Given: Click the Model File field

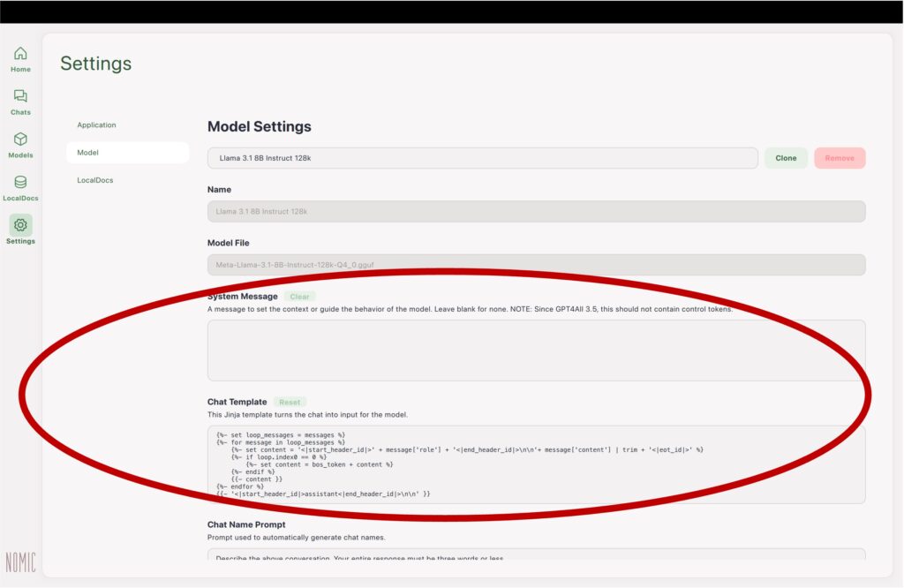Looking at the screenshot, I should click(x=536, y=265).
